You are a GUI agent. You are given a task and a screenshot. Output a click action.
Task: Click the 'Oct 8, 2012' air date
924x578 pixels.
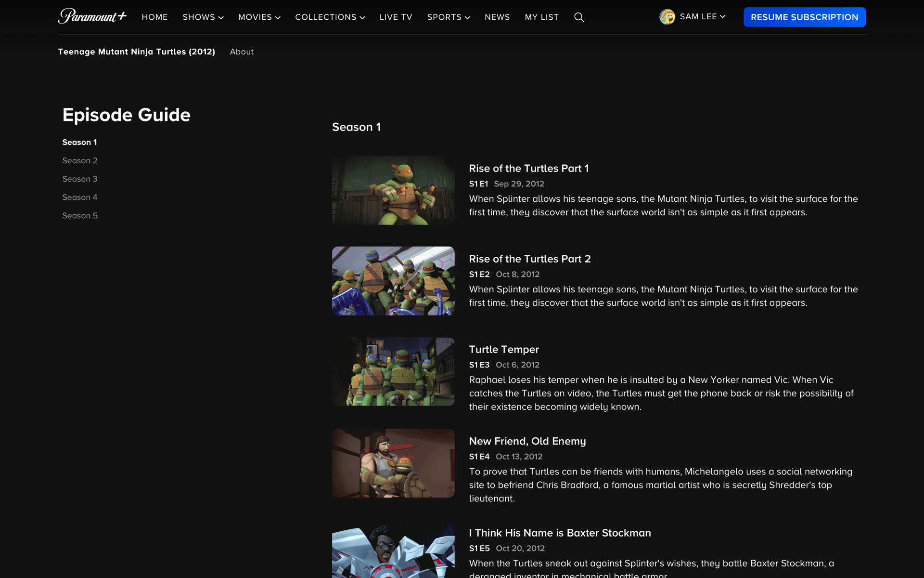pos(518,274)
